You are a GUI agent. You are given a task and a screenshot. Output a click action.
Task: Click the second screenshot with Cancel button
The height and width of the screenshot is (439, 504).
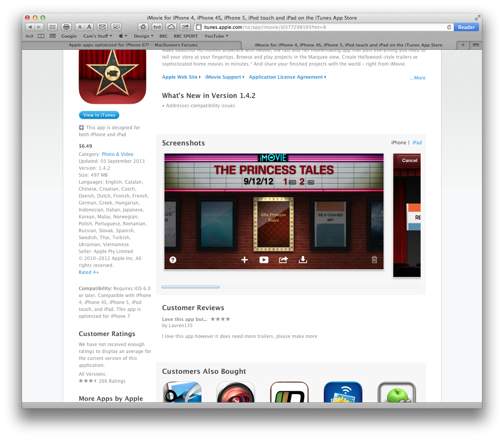pyautogui.click(x=407, y=215)
